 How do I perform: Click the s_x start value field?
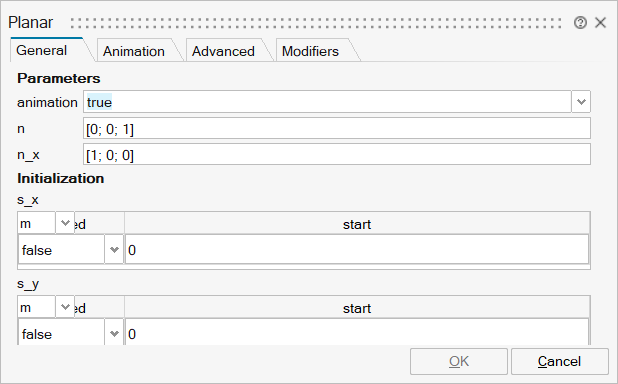(x=357, y=250)
